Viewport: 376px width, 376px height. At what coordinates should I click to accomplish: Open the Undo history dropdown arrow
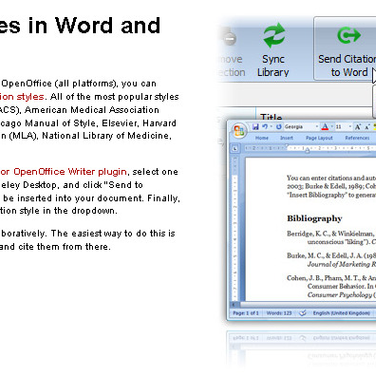(271, 126)
